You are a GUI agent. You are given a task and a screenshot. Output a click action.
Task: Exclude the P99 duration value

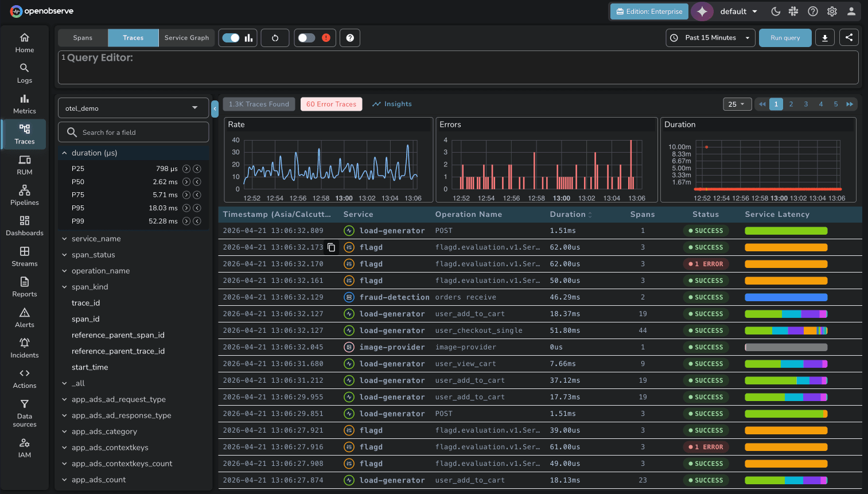(x=197, y=221)
